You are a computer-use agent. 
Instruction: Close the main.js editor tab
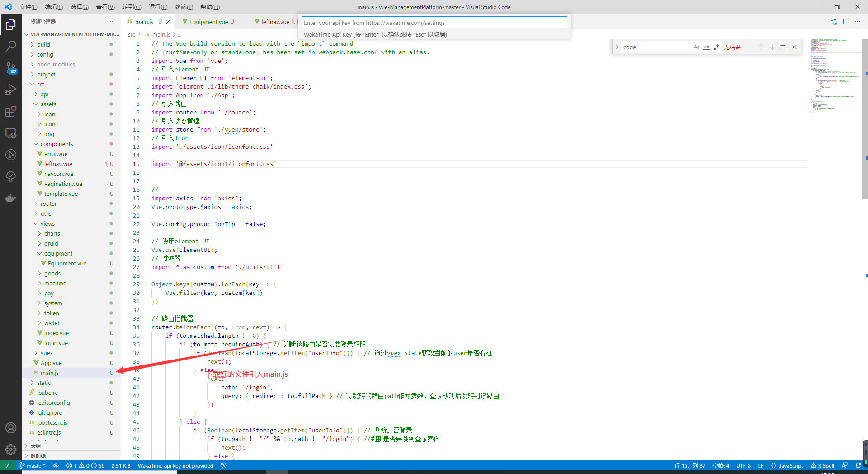(168, 22)
